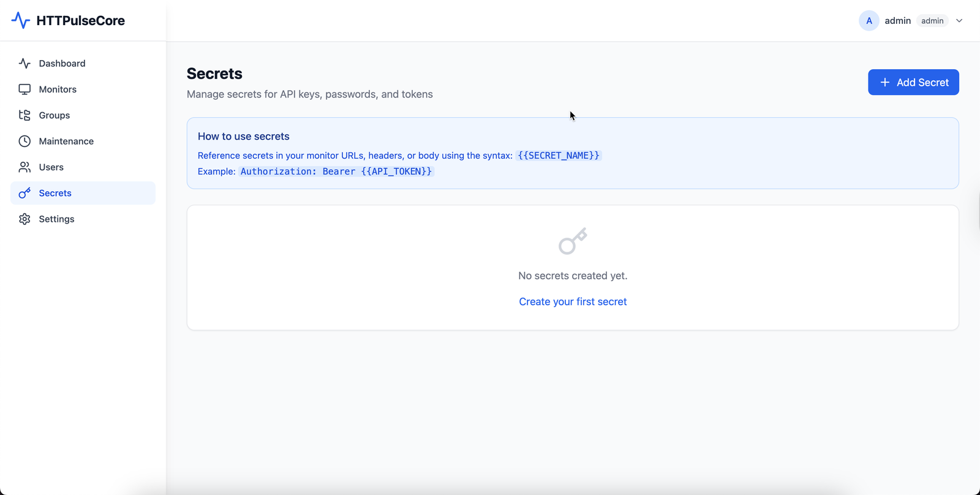
Task: Click the Settings gear icon
Action: pyautogui.click(x=24, y=219)
